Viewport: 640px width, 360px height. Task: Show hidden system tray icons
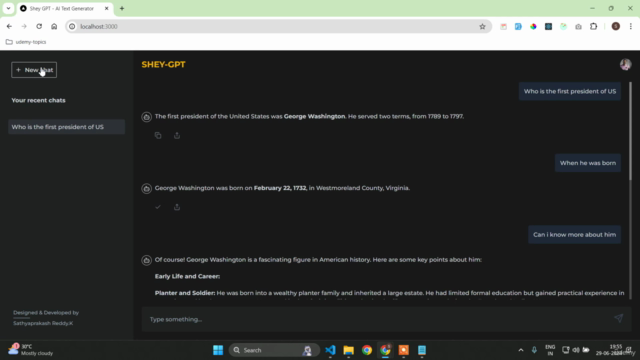[x=521, y=350]
